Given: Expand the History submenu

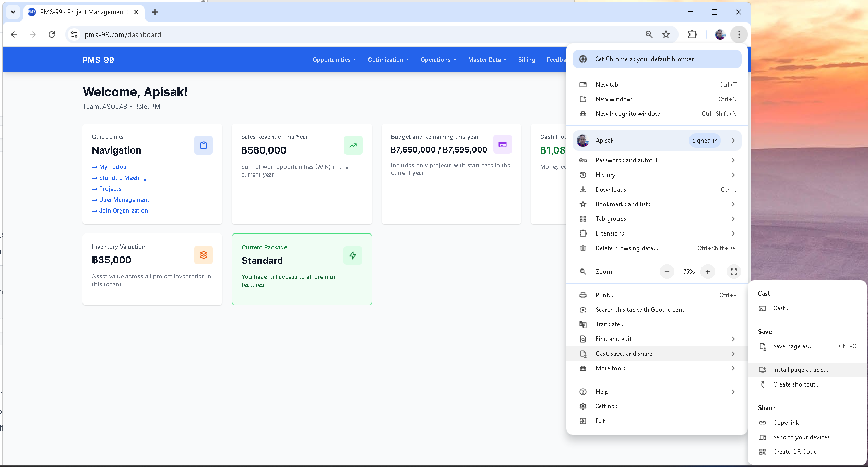Looking at the screenshot, I should 657,175.
